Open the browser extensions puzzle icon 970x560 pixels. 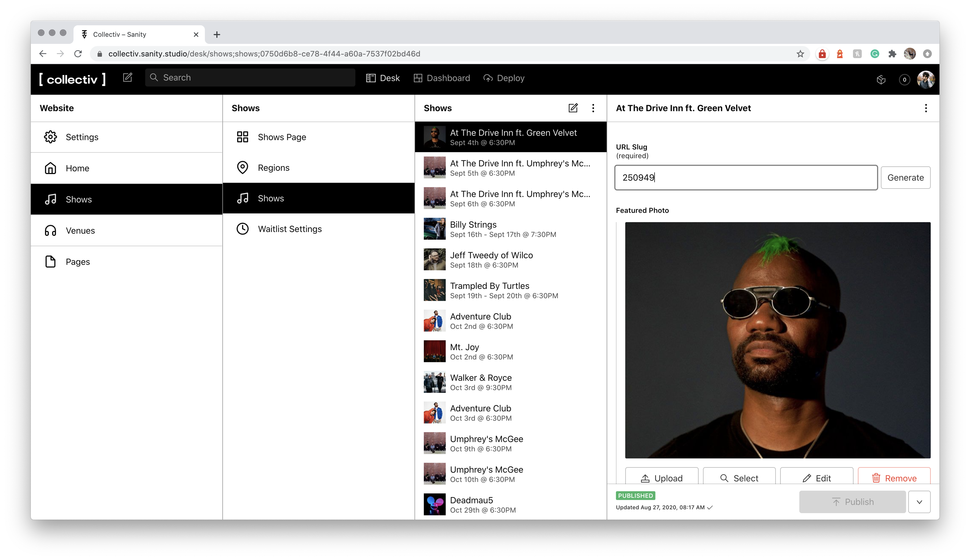[892, 54]
